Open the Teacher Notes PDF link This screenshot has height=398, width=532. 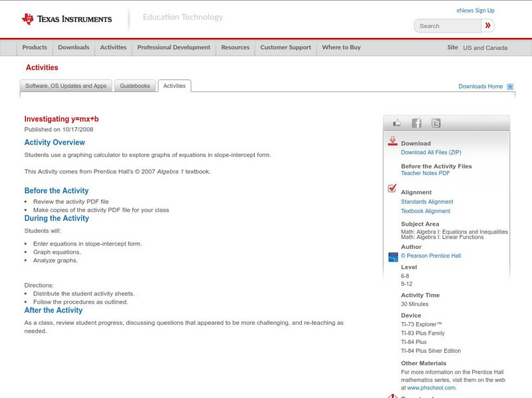pos(425,173)
